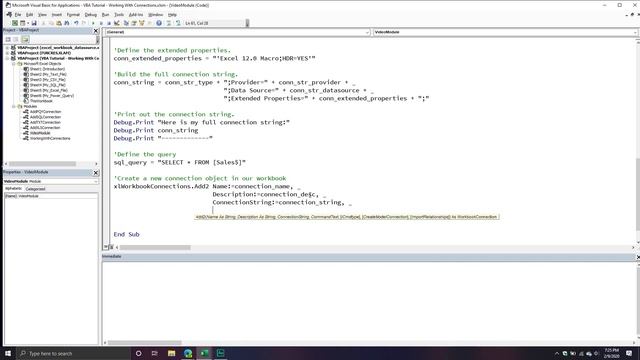Click the View Code icon in Project panel
This screenshot has width=640, height=360.
click(8, 39)
